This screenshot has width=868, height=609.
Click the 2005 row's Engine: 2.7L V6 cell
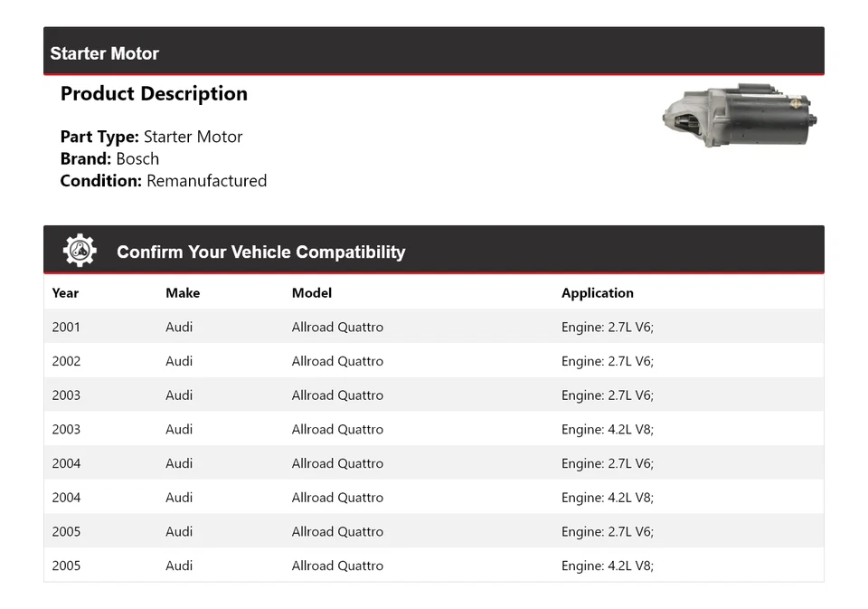pyautogui.click(x=607, y=532)
